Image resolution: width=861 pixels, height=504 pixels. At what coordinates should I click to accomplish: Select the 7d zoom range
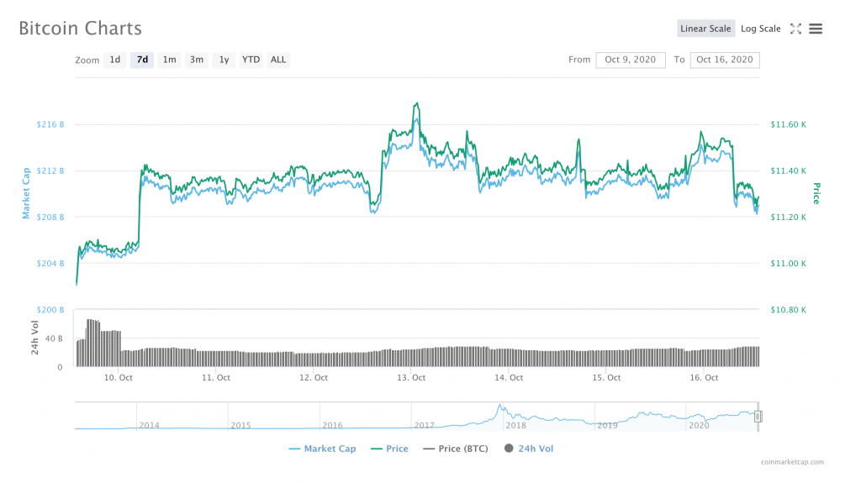coord(142,60)
